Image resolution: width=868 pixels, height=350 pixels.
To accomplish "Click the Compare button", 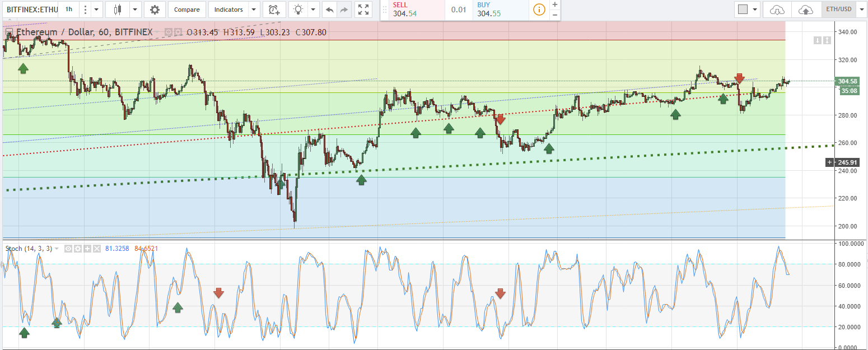I will (186, 10).
